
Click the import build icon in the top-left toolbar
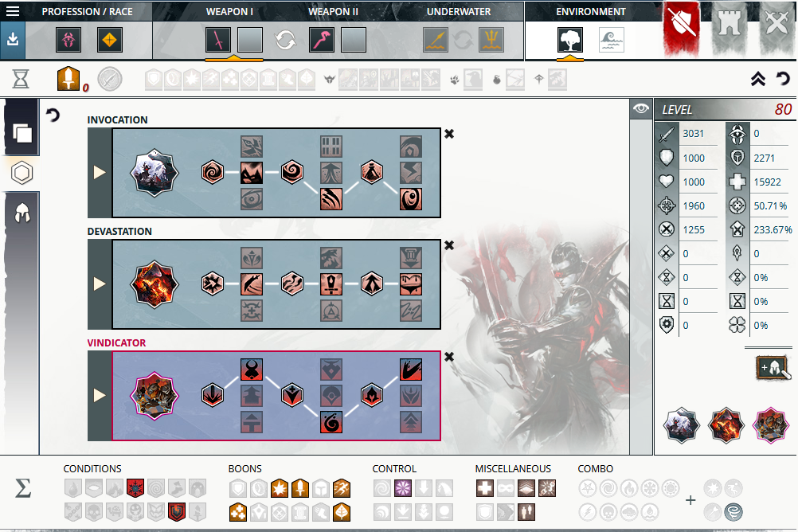coord(13,38)
